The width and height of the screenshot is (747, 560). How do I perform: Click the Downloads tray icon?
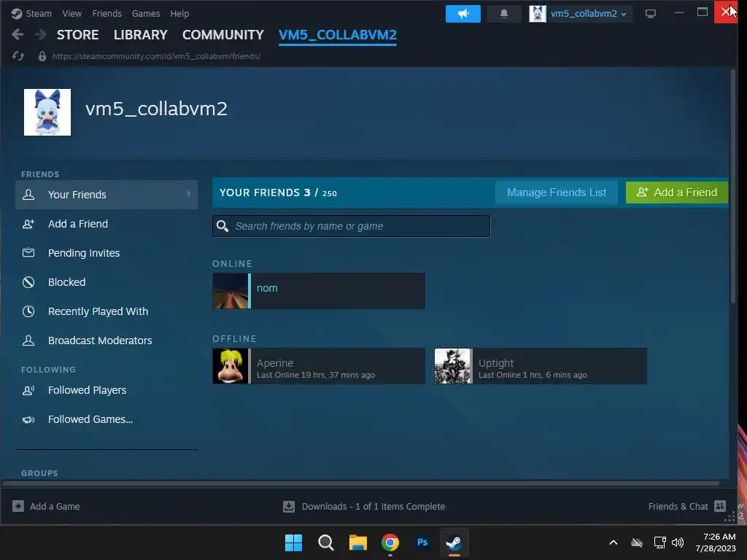289,506
